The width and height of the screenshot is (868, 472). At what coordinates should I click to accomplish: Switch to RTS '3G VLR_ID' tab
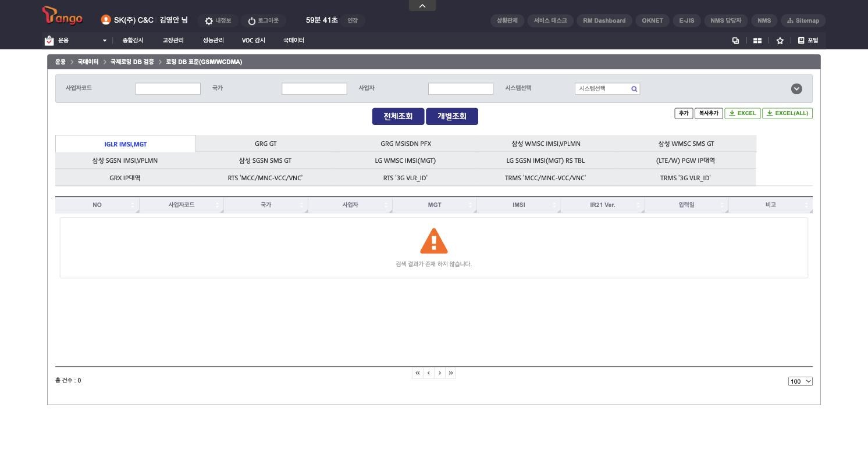405,178
